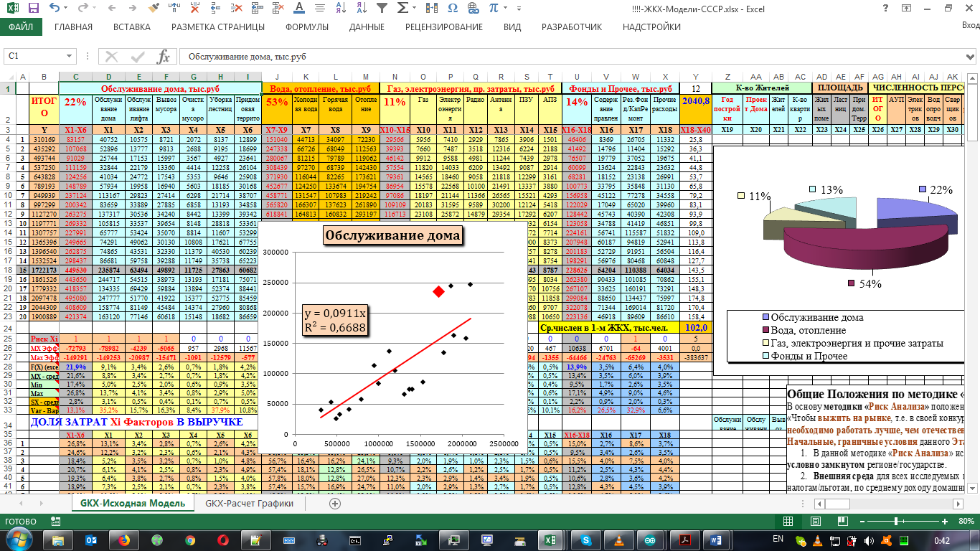This screenshot has height=551, width=980.
Task: Click the Undo arrow icon
Action: 55,9
